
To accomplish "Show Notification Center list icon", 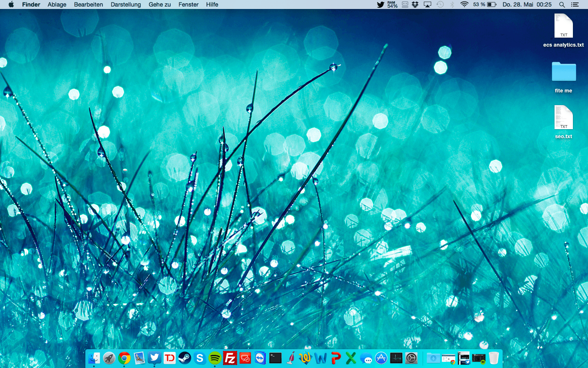I will tap(575, 4).
